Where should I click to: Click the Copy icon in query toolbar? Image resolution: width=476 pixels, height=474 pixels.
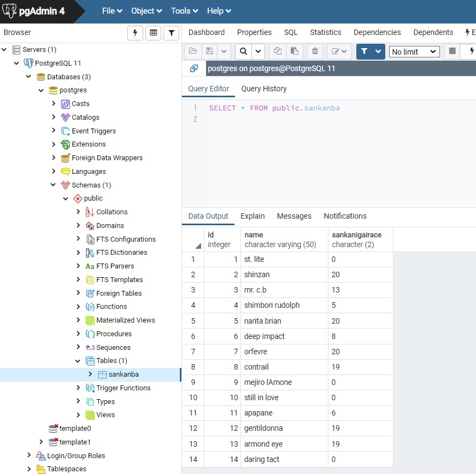tap(278, 51)
